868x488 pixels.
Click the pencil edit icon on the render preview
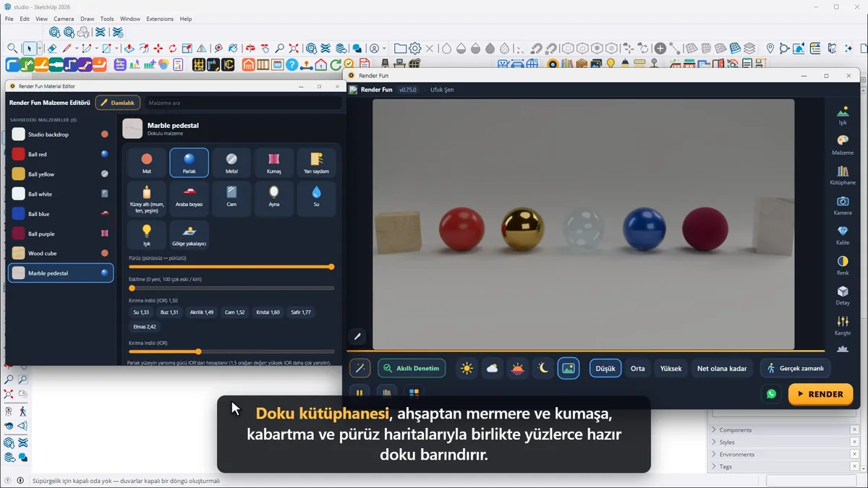point(357,337)
